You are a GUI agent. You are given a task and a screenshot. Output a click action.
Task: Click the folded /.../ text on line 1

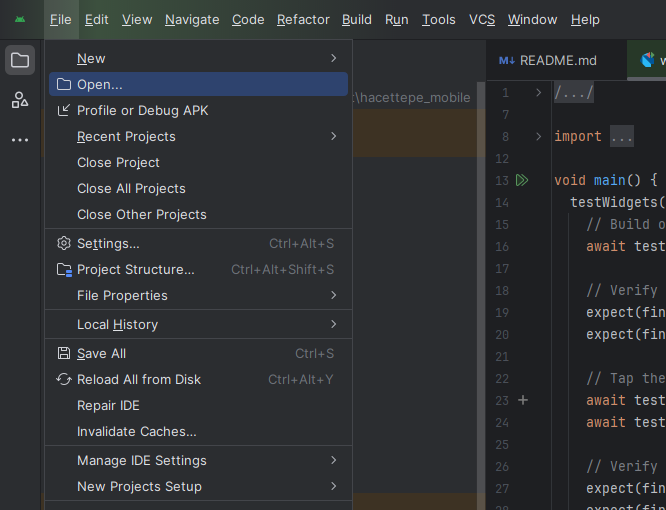coord(573,93)
